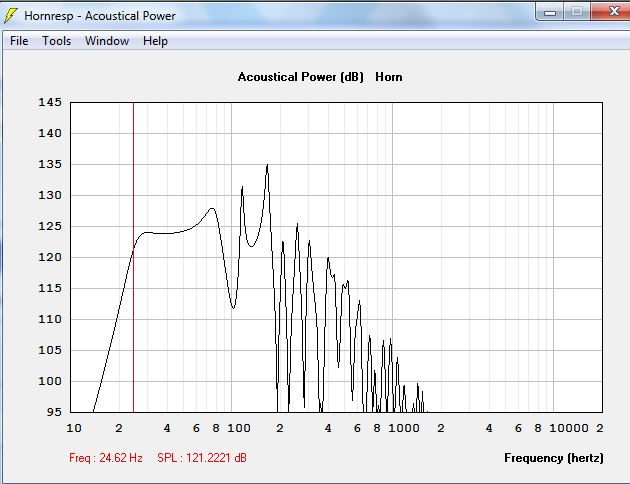Click the 'SPL : 121.2221 dB' readout
Screen dimensions: 630x484
coord(202,458)
